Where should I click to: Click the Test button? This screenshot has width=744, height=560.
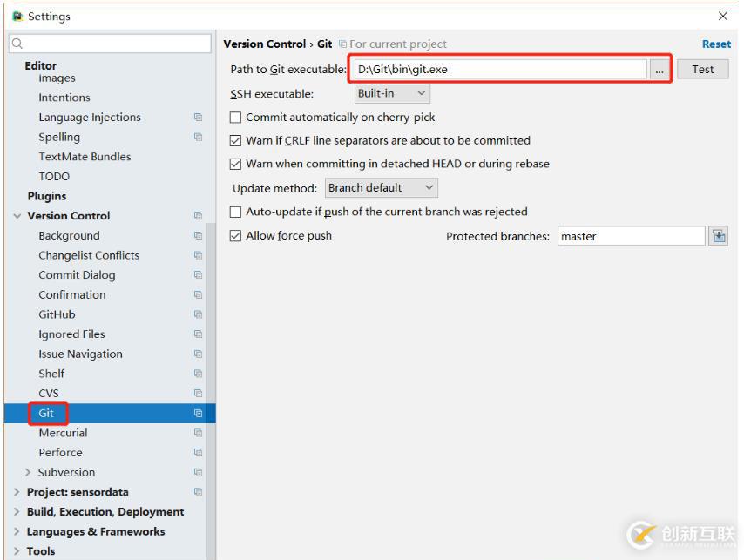702,70
